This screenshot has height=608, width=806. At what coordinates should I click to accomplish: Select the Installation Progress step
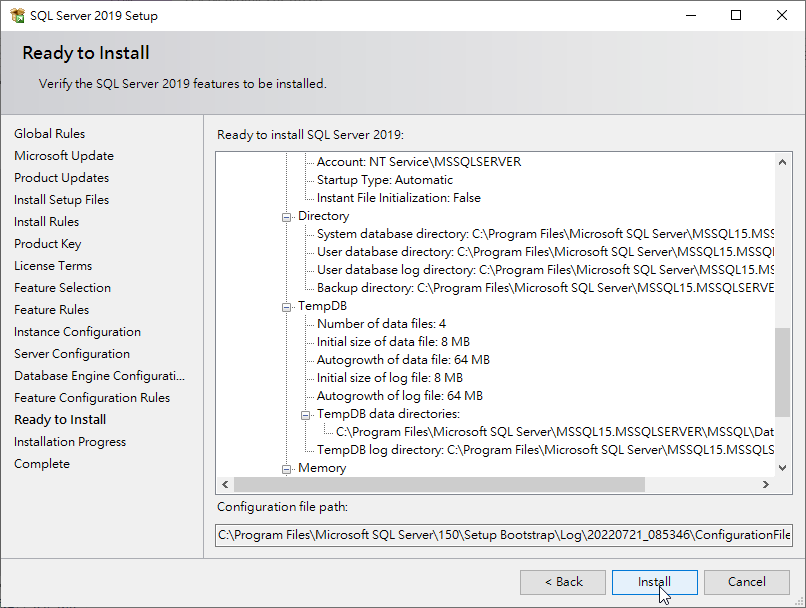70,442
